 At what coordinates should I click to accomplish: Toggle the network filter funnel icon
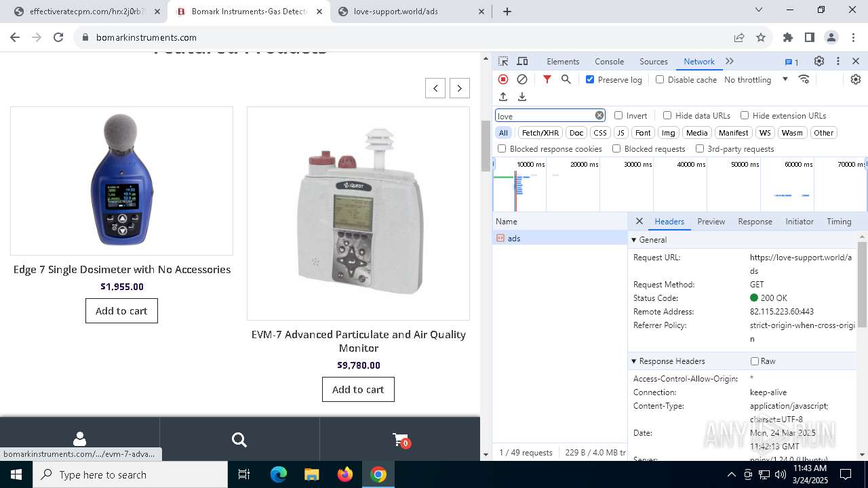(x=547, y=79)
